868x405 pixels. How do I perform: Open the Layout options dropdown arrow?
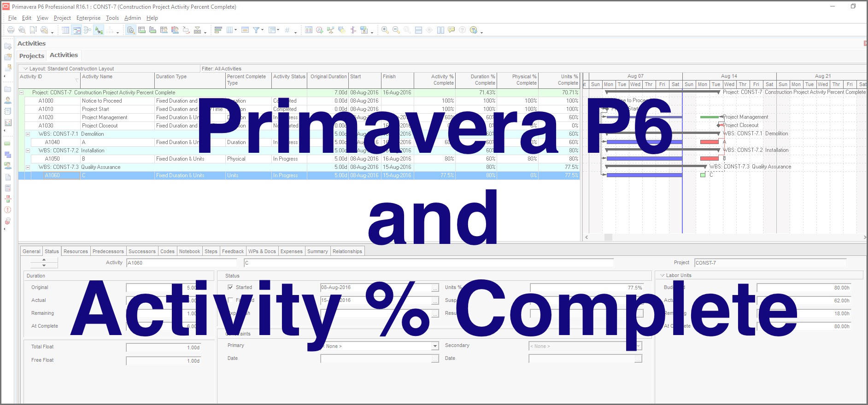(25, 69)
